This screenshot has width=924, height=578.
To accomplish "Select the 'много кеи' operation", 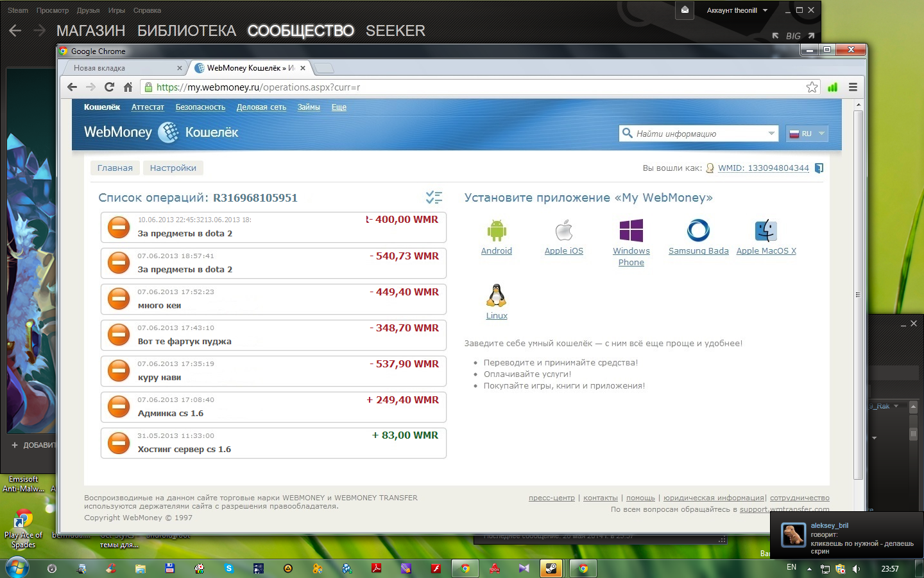I will pyautogui.click(x=273, y=299).
